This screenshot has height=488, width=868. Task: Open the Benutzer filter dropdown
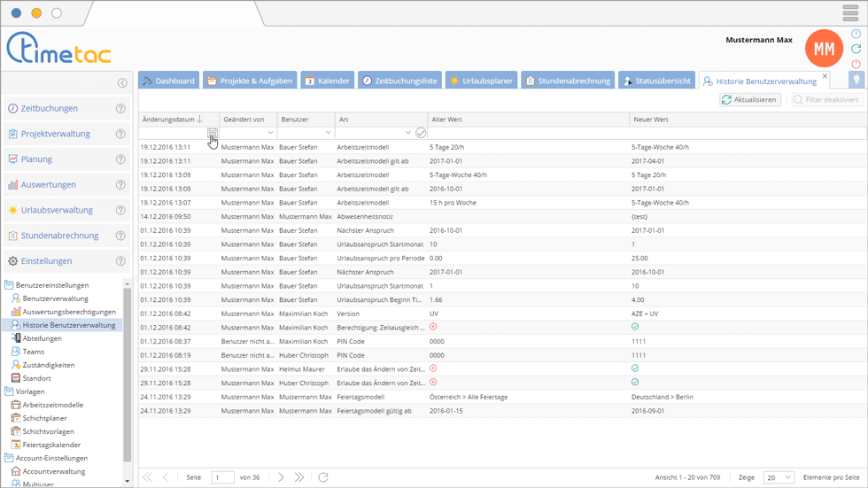pyautogui.click(x=328, y=133)
